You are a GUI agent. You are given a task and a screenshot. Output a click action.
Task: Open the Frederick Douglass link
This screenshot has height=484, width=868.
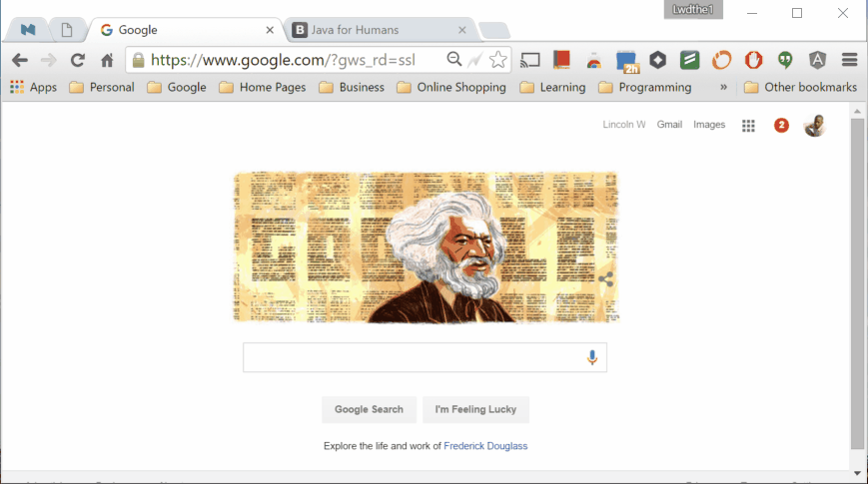point(485,446)
